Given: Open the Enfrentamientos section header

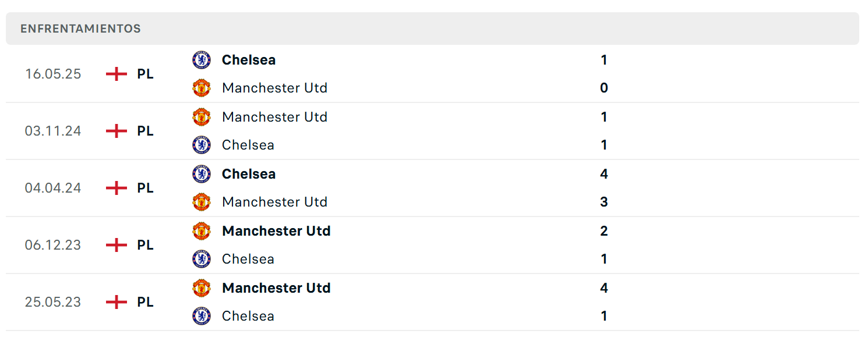Looking at the screenshot, I should [432, 29].
